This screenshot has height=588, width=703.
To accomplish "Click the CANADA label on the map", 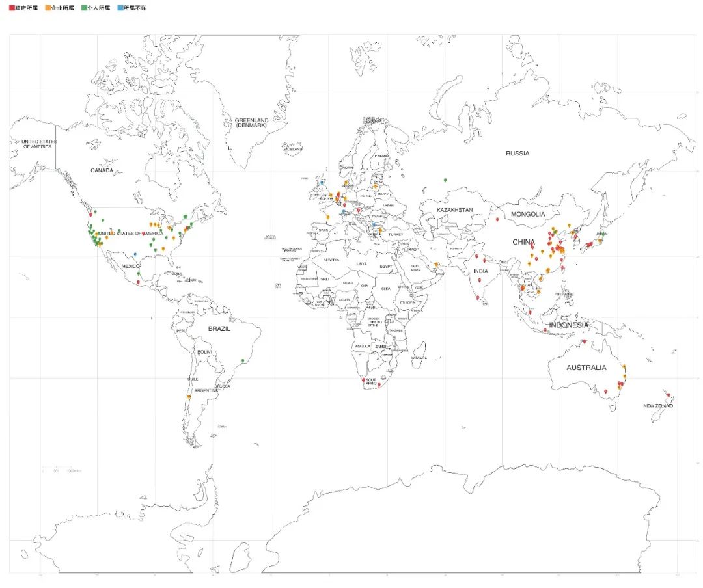I will click(x=102, y=170).
